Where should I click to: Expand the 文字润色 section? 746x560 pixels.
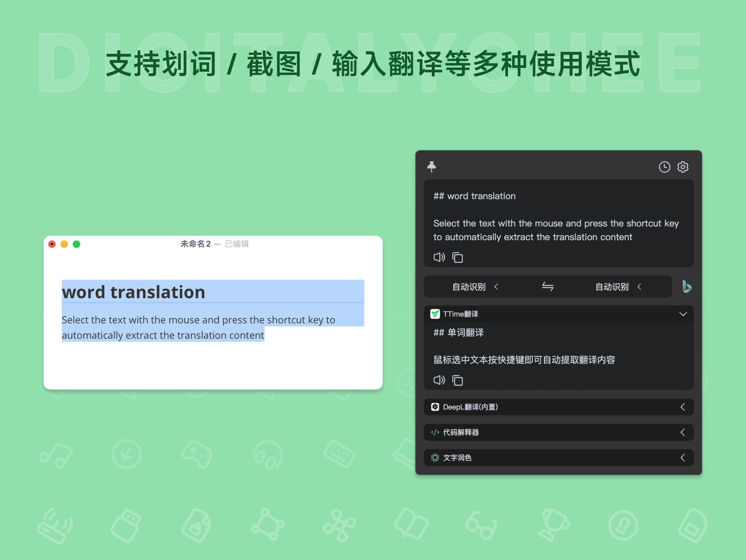tap(683, 458)
